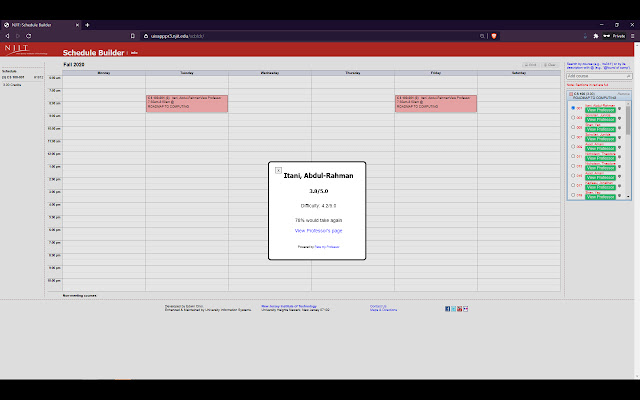Click the section list scrollbar thumb

point(628,120)
